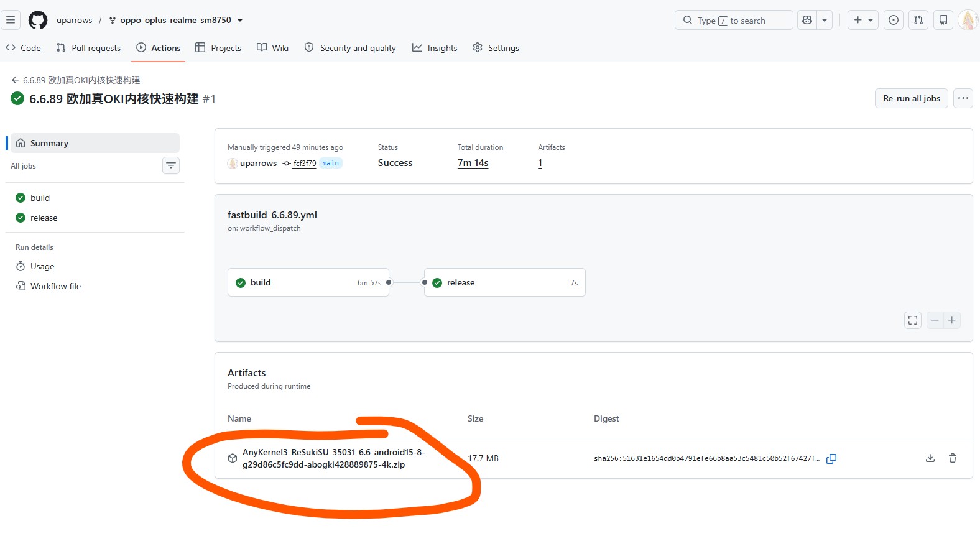This screenshot has width=980, height=559.
Task: Click Re-run all jobs button
Action: pyautogui.click(x=912, y=98)
